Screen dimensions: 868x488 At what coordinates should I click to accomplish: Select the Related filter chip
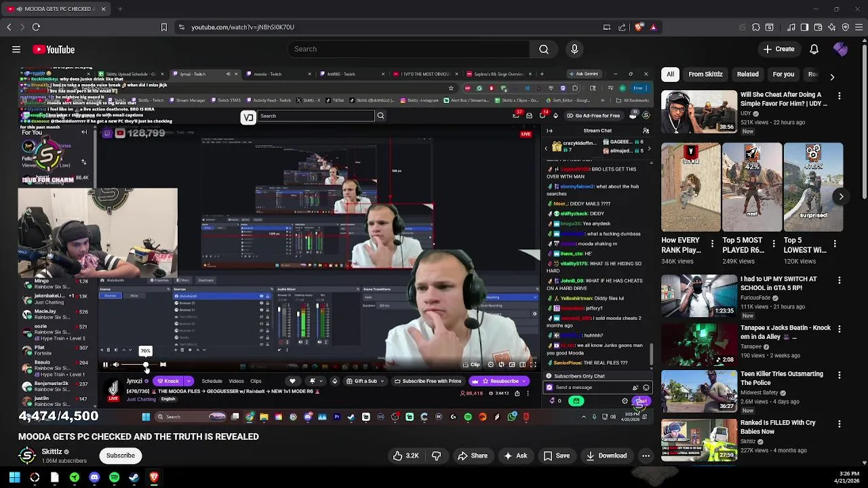pyautogui.click(x=747, y=74)
